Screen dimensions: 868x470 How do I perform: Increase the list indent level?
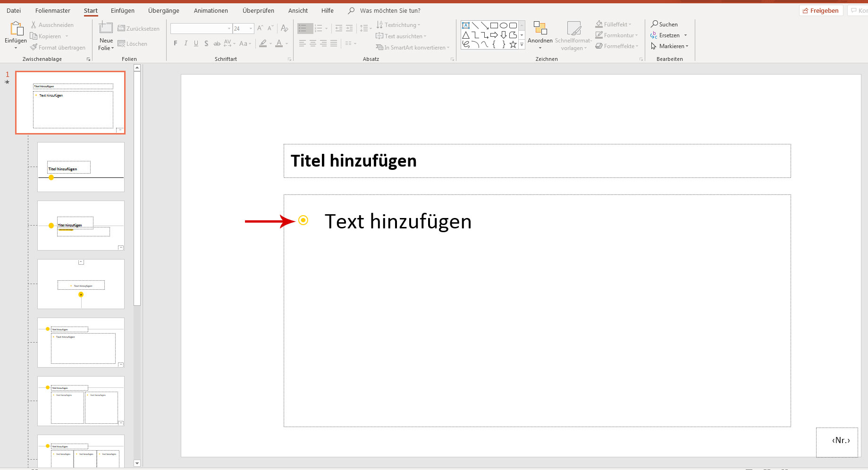click(349, 28)
